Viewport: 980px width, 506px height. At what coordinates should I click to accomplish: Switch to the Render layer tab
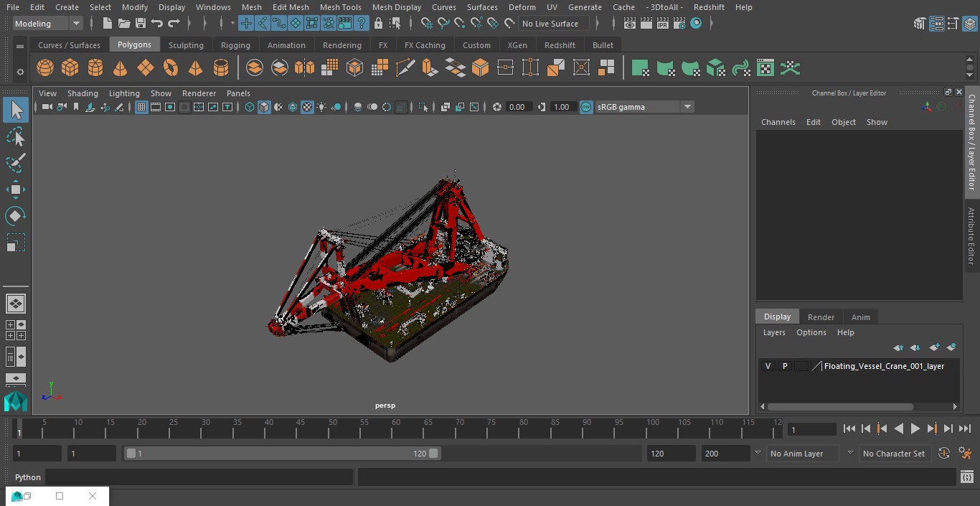pyautogui.click(x=821, y=317)
